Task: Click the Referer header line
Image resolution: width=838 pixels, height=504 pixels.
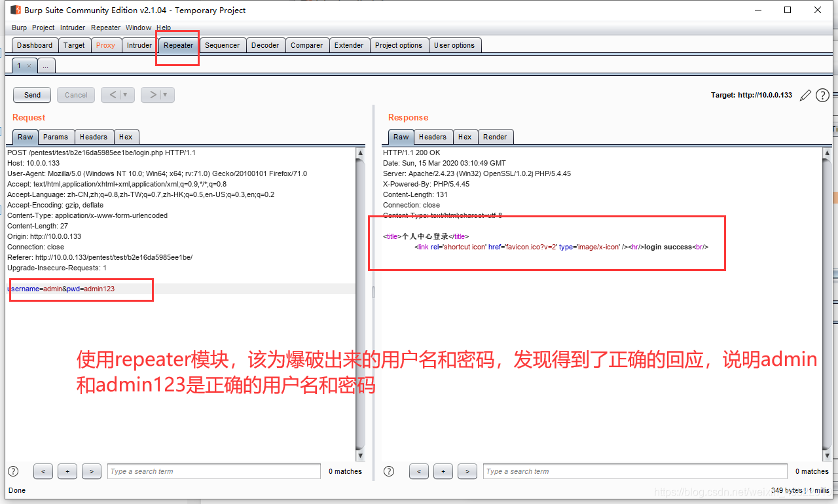Action: click(x=100, y=257)
